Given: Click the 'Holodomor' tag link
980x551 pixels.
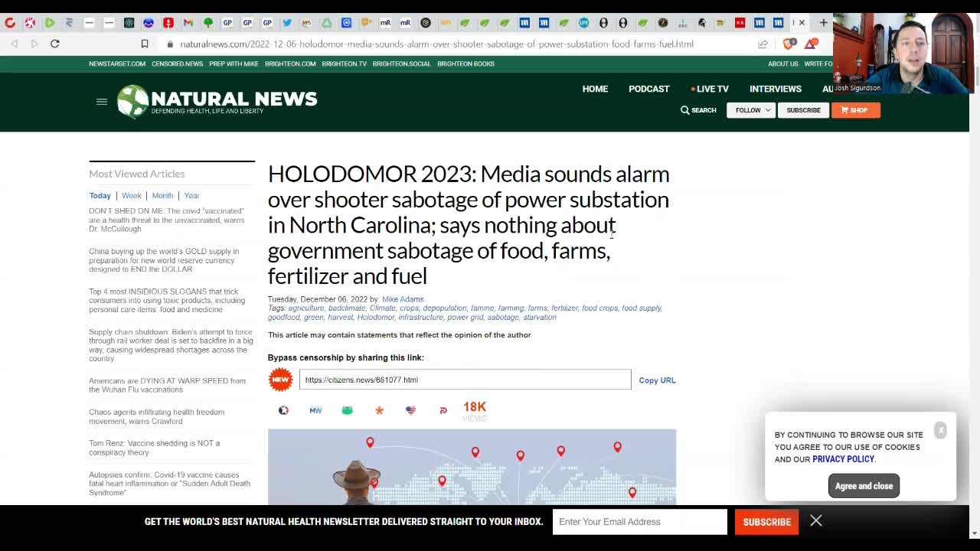Looking at the screenshot, I should 375,317.
